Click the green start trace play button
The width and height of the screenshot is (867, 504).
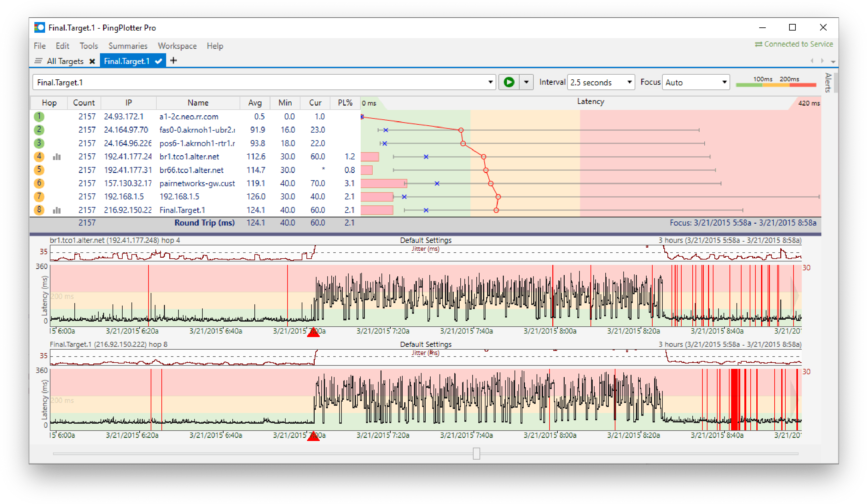click(x=509, y=82)
